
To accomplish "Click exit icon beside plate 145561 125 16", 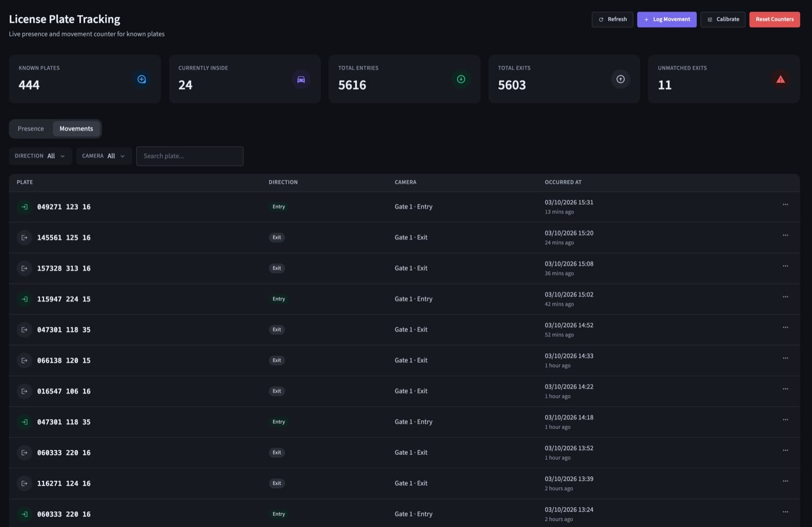I will pyautogui.click(x=24, y=238).
